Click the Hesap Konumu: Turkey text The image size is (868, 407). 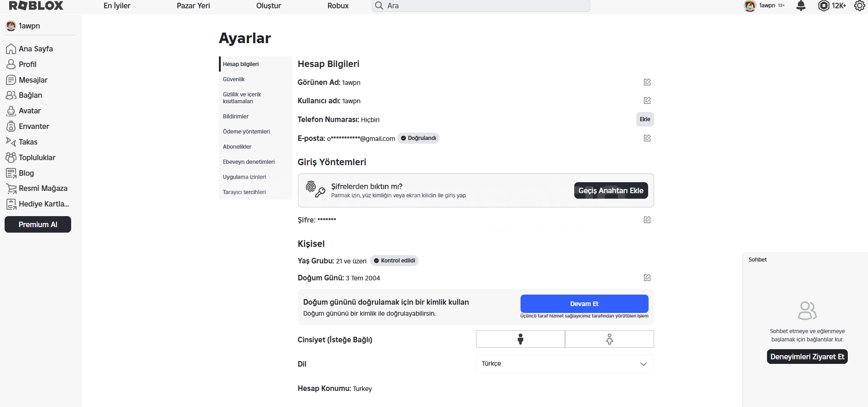[x=335, y=389]
